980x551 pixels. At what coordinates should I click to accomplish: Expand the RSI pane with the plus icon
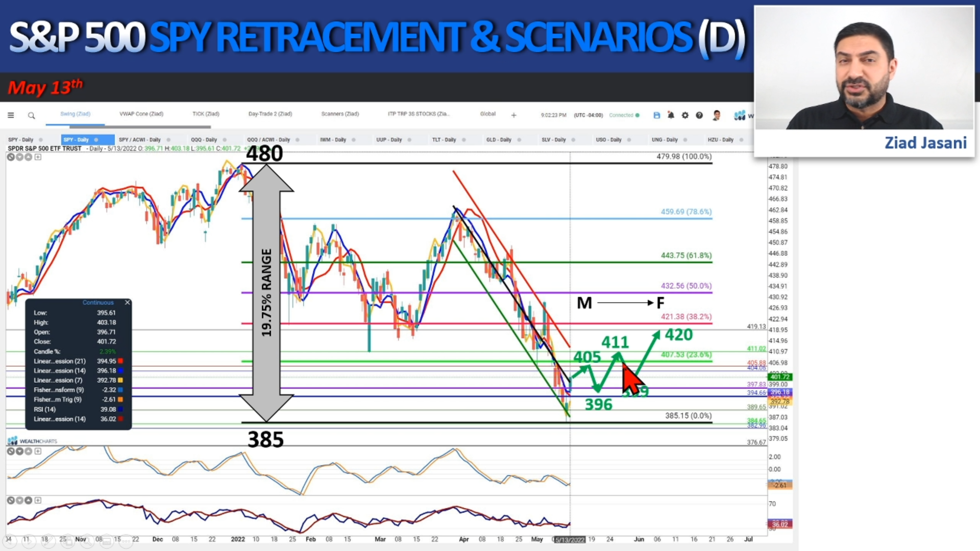pos(38,500)
